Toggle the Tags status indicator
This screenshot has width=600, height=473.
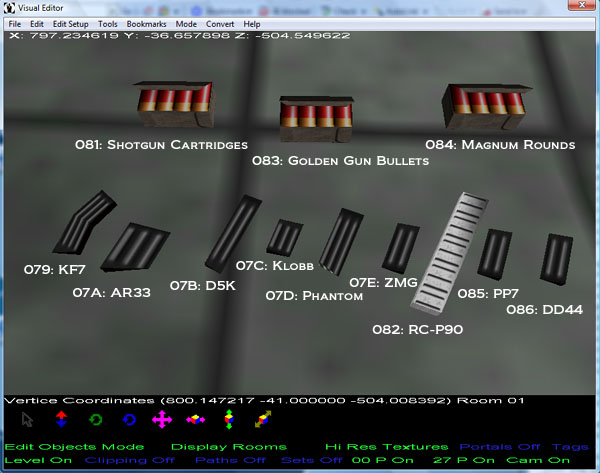click(570, 447)
